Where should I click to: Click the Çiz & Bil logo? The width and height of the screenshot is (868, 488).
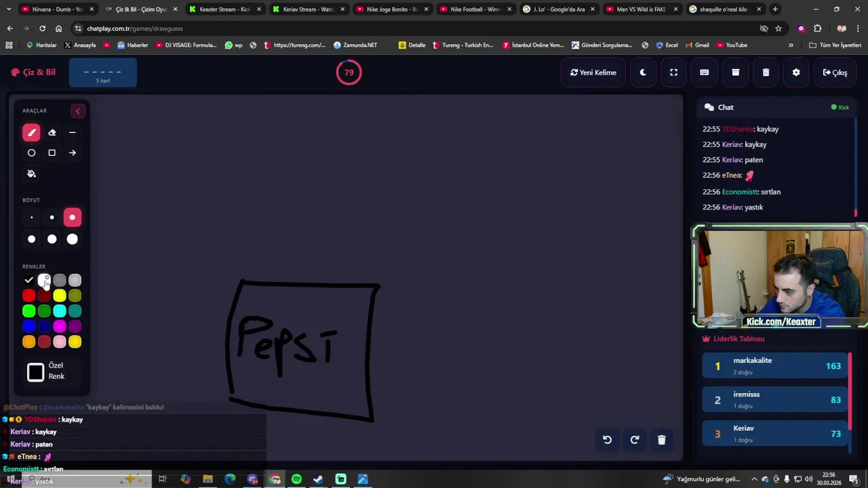coord(33,73)
